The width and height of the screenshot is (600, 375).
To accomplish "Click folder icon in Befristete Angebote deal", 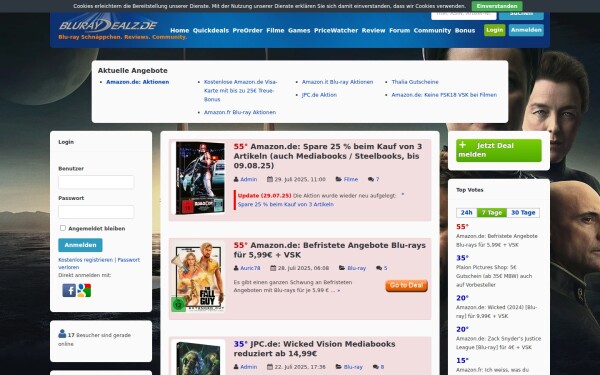I will pos(342,268).
